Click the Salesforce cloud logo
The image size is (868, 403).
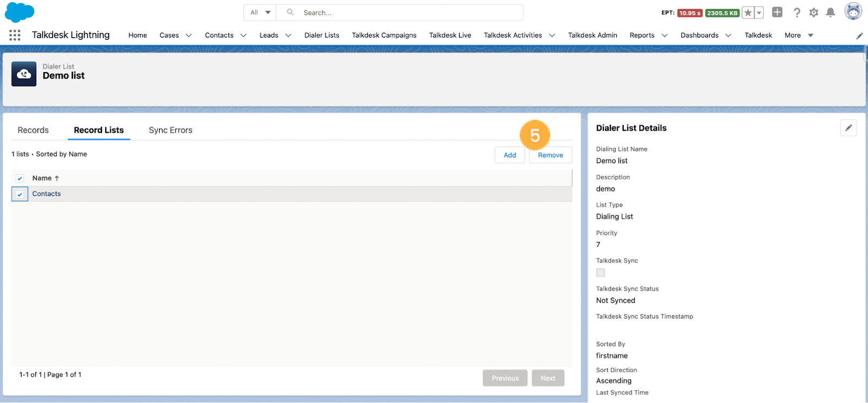[x=20, y=12]
